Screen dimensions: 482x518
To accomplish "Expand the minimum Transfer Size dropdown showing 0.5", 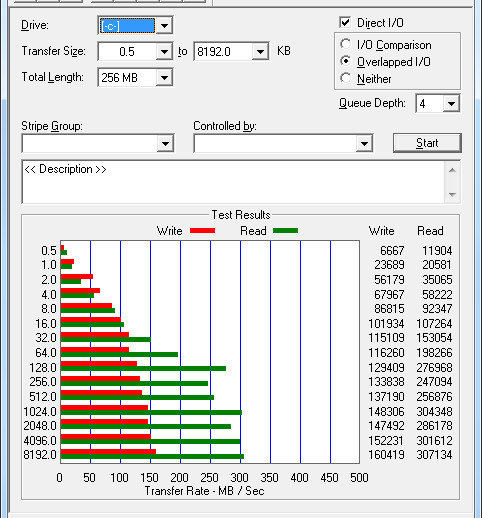I will coord(164,52).
